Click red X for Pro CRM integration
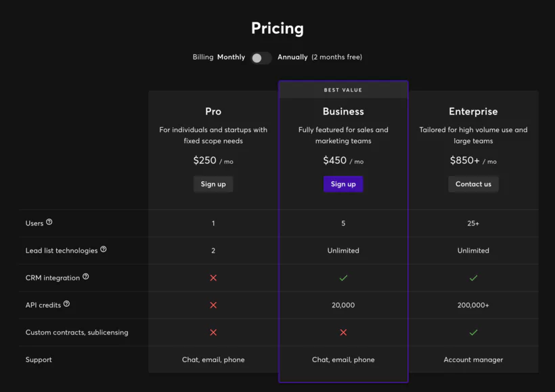Viewport: 555px width, 392px height. (213, 278)
